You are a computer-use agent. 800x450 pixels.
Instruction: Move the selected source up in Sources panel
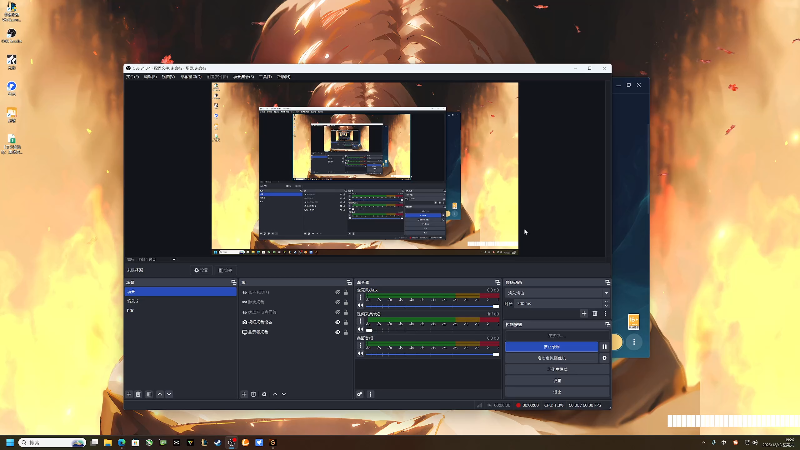tap(275, 394)
